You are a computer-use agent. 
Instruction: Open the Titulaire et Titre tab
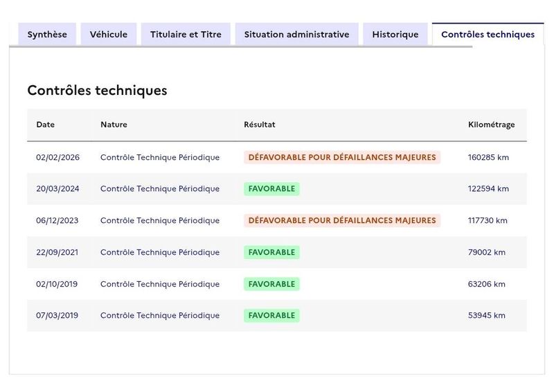point(186,35)
